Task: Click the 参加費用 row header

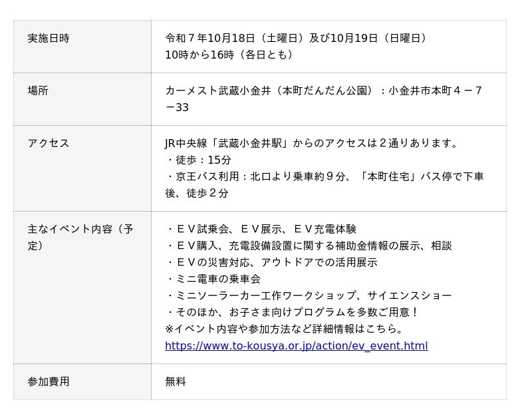Action: coord(49,381)
